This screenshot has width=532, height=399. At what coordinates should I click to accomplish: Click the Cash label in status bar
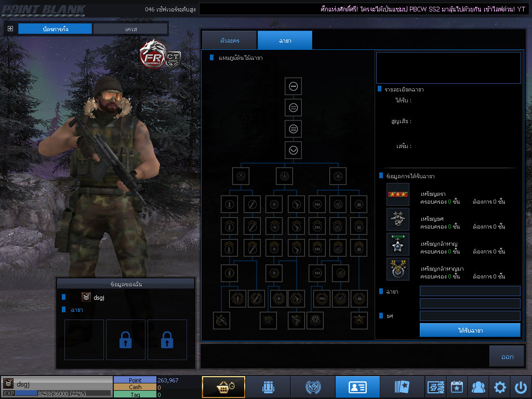click(x=135, y=387)
